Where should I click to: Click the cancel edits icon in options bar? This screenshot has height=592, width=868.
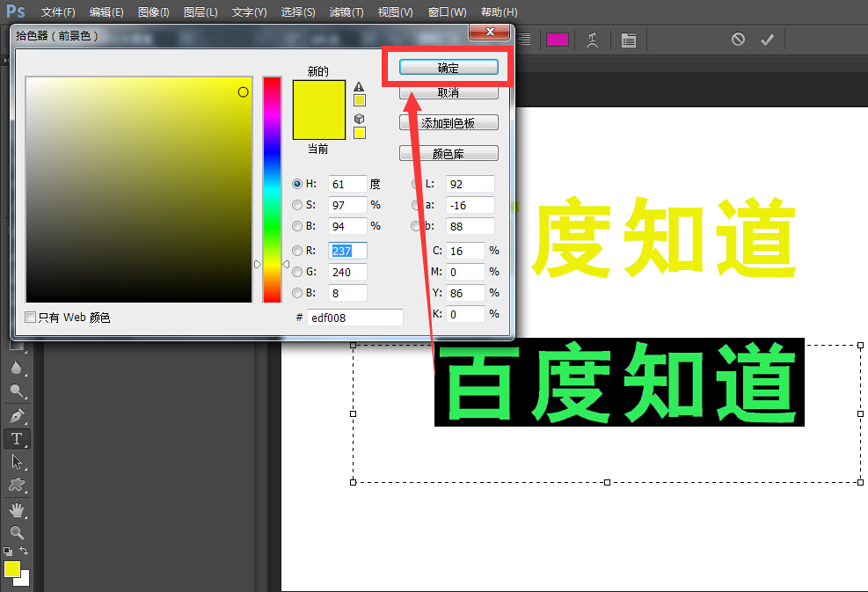coord(738,40)
